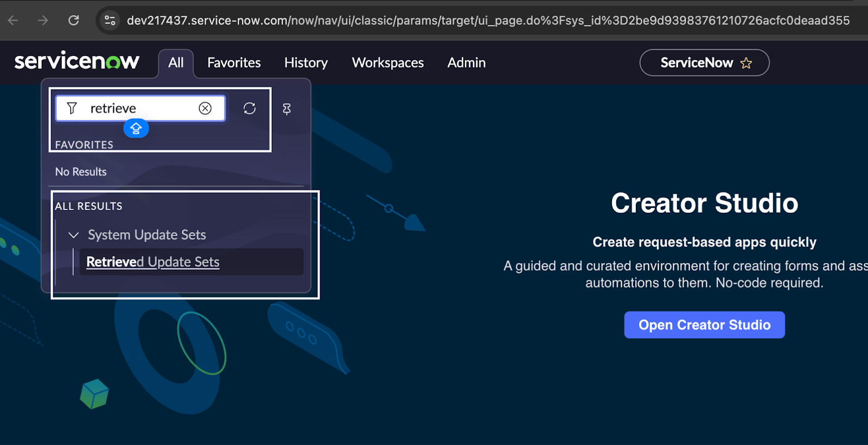
Task: Click the URL address bar text
Action: (488, 20)
